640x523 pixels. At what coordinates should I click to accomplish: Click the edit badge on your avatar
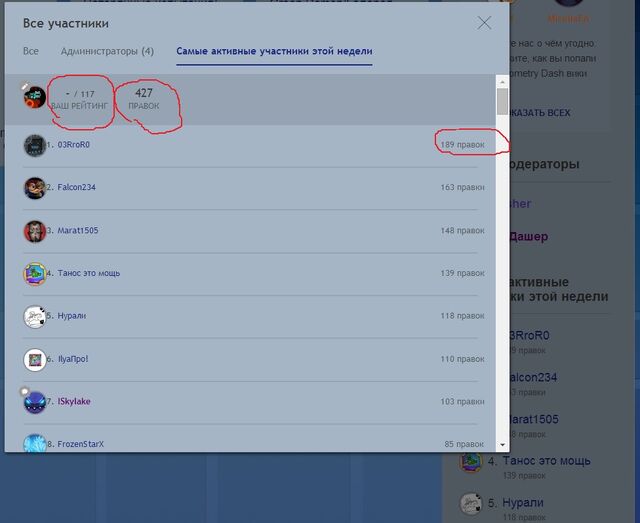[25, 86]
